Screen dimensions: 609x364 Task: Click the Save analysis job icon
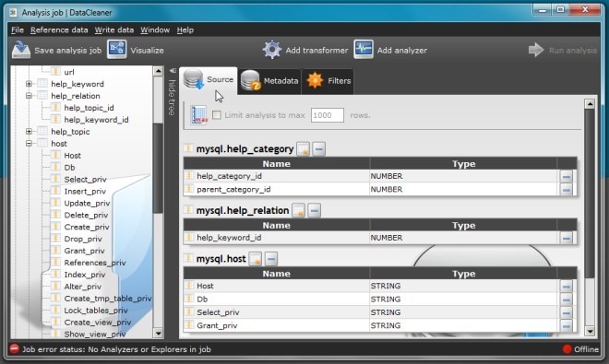(x=21, y=50)
